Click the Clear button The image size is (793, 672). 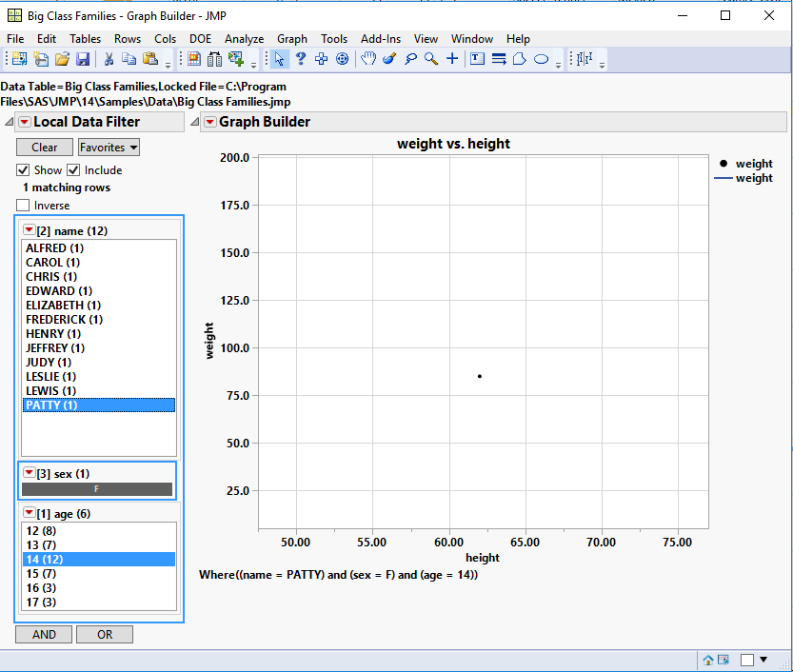[45, 148]
